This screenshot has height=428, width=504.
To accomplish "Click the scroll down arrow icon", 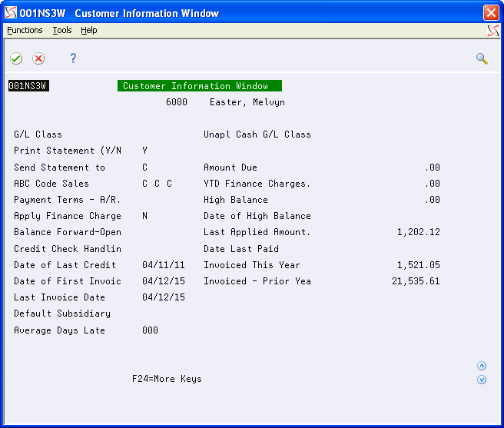I will pos(482,380).
